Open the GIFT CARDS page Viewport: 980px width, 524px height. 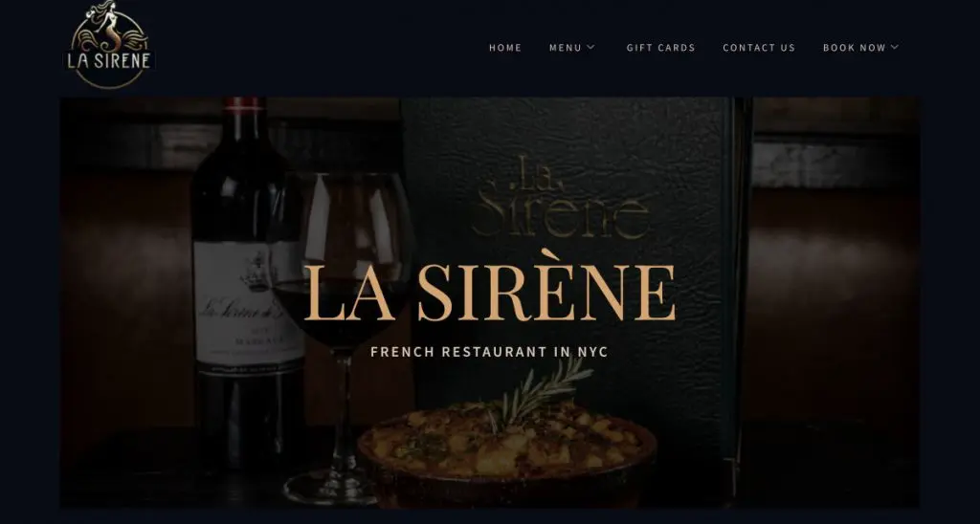660,48
